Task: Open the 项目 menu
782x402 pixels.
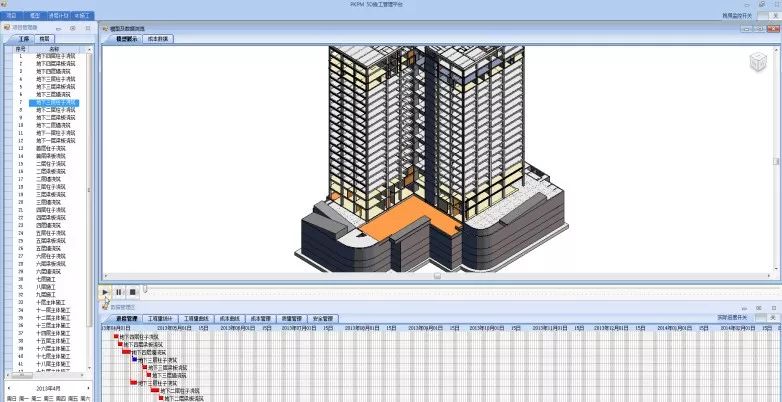Action: (x=11, y=16)
